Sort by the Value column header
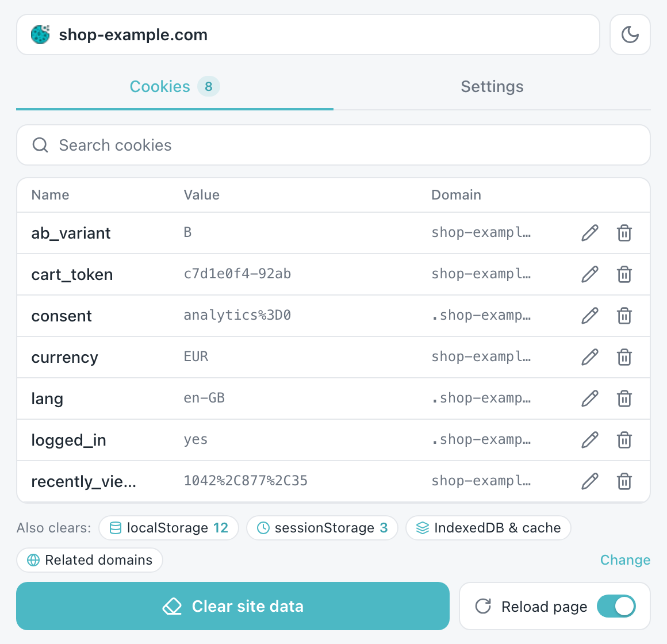 [x=202, y=195]
